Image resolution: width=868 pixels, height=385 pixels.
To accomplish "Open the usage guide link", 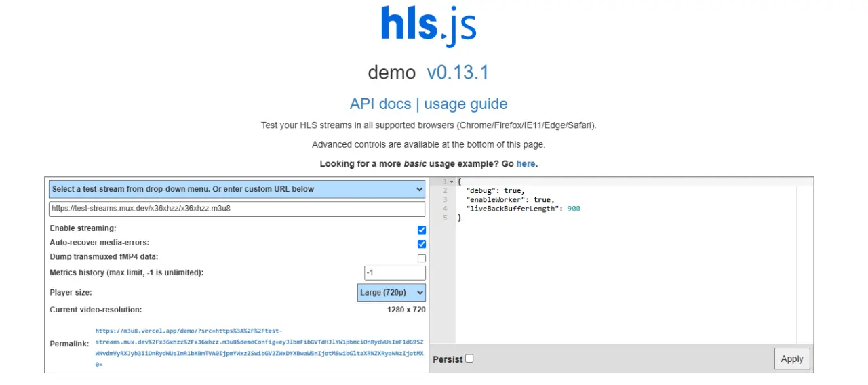I will point(466,104).
